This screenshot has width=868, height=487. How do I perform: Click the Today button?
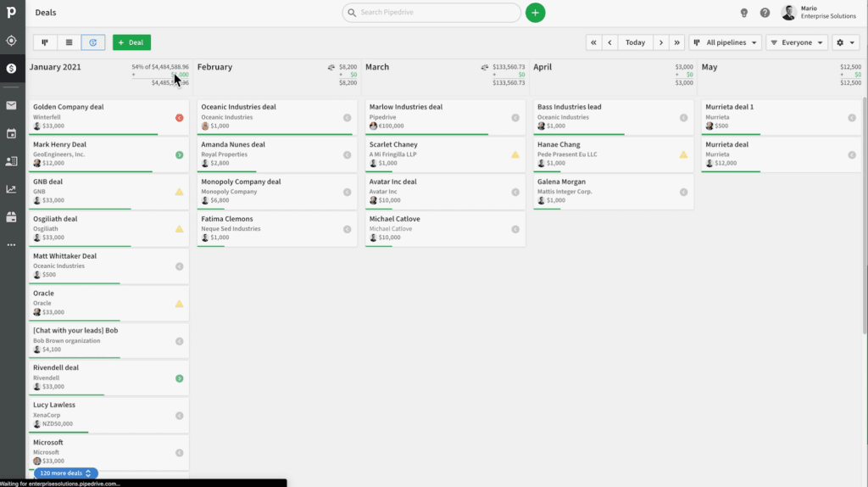coord(635,42)
